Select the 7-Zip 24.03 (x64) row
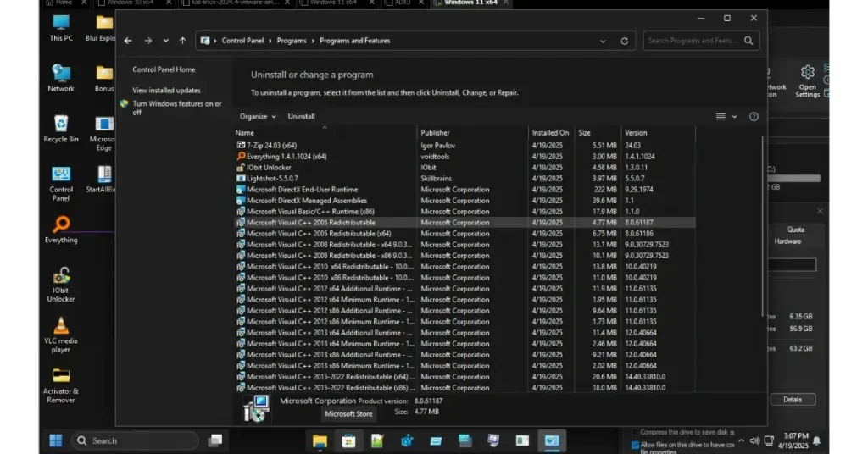 tap(465, 146)
